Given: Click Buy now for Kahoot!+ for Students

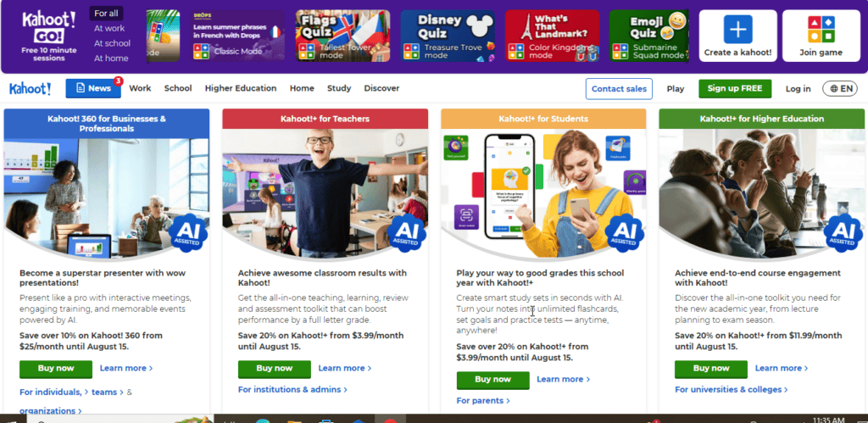Looking at the screenshot, I should point(492,380).
